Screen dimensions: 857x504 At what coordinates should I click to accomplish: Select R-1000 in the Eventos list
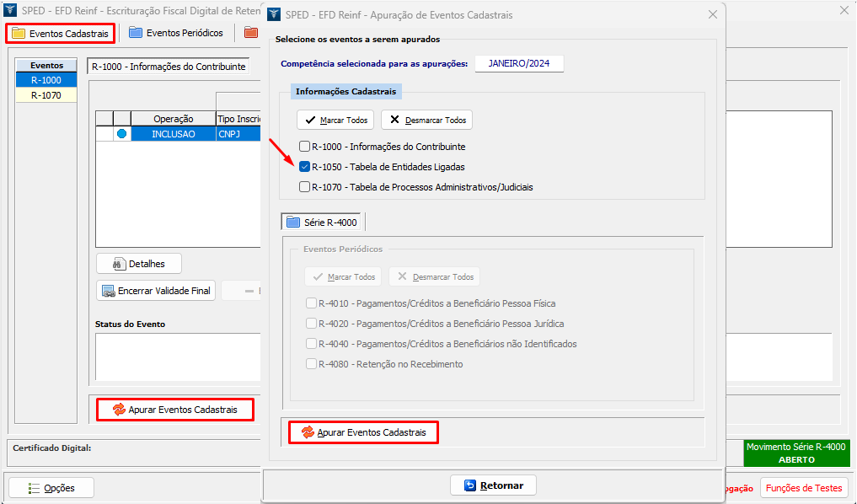[46, 80]
